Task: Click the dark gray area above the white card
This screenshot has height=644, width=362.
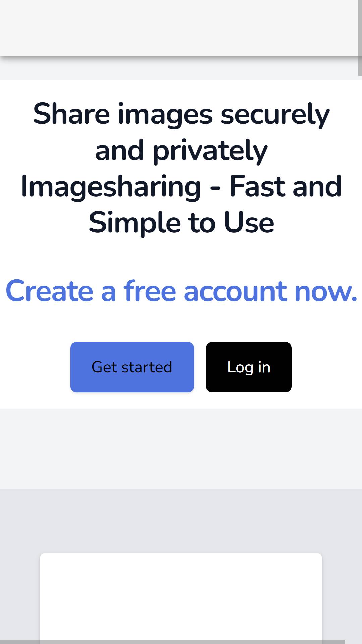Action: coord(181,521)
